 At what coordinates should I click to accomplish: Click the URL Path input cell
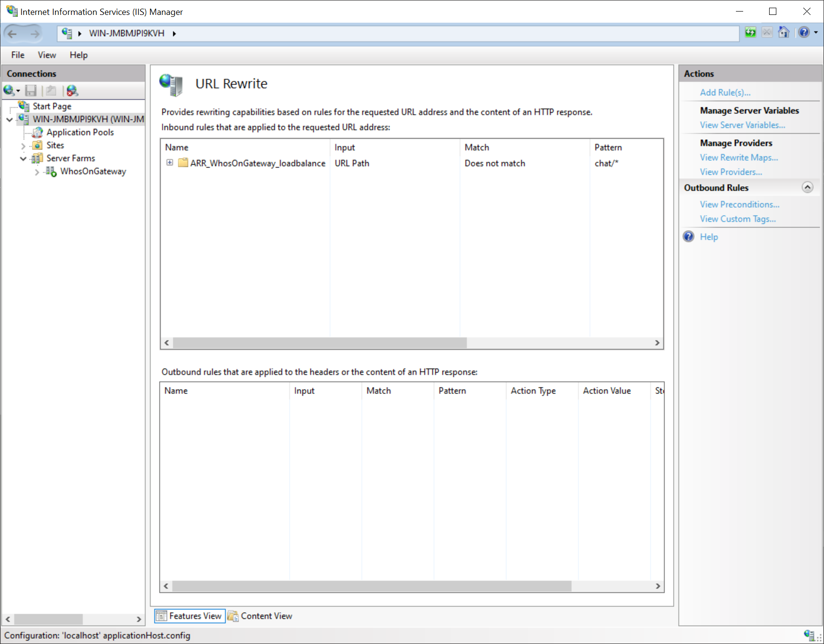click(352, 163)
